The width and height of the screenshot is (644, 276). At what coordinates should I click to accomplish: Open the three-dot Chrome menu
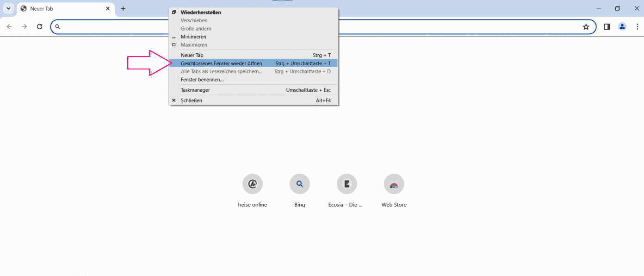[638, 26]
